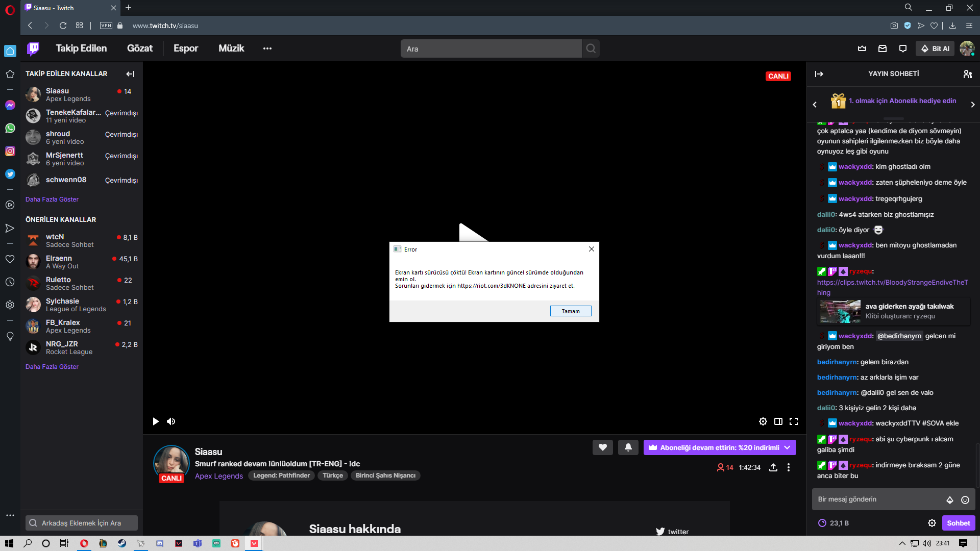Open Steam from the taskbar
Screen dimensions: 980x551
[x=122, y=543]
